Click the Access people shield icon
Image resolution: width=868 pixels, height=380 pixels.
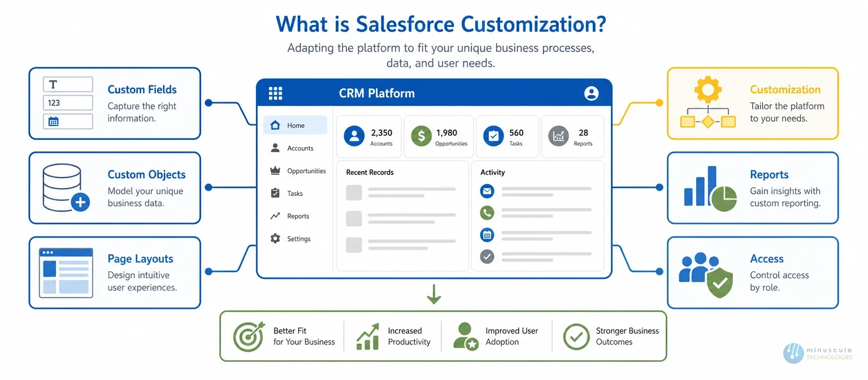coord(706,275)
